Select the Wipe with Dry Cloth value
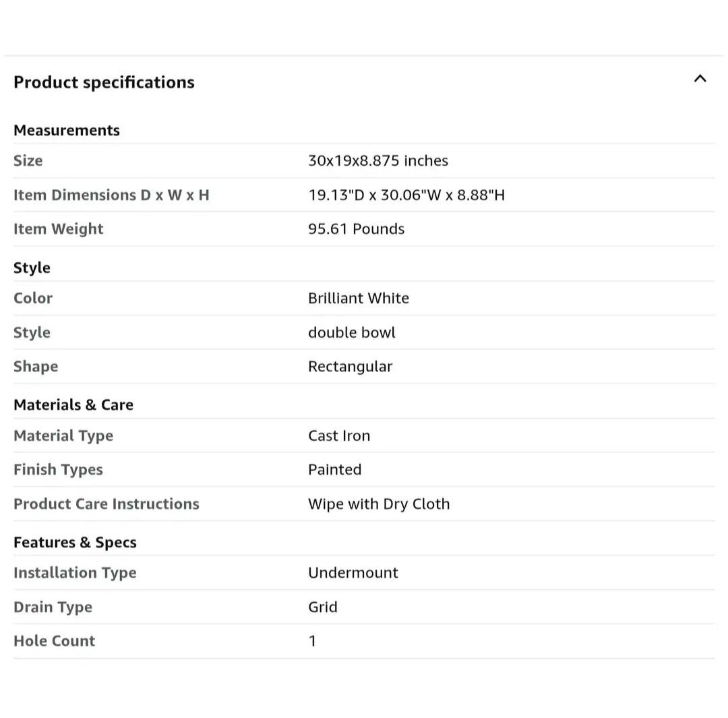 (379, 504)
